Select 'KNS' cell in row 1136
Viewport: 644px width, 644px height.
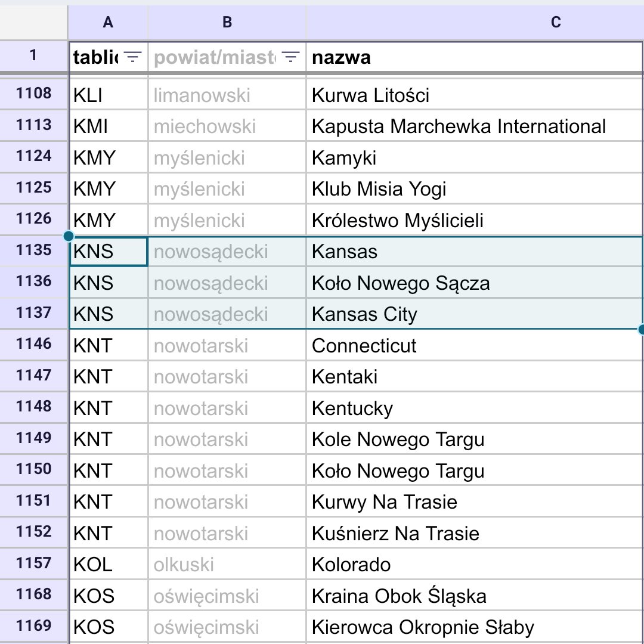109,283
